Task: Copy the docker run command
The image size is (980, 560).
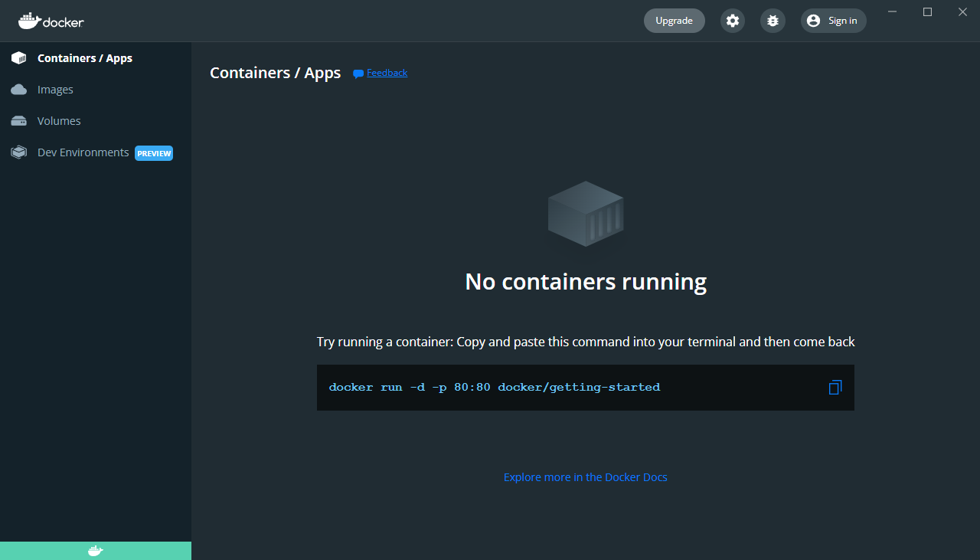Action: coord(835,388)
